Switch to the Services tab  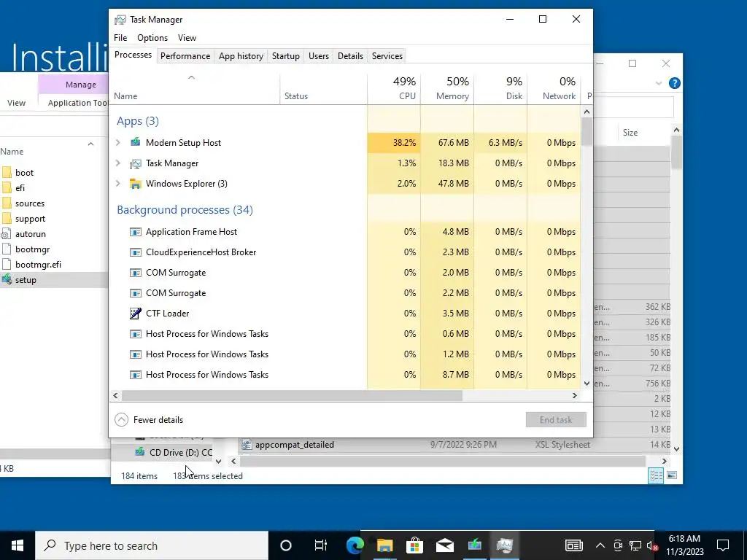click(387, 56)
